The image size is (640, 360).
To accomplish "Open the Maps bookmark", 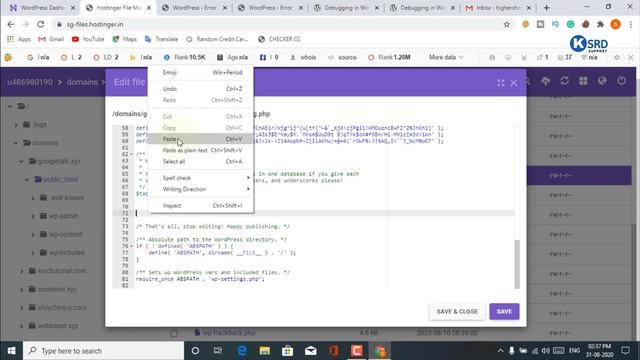I will 125,39.
